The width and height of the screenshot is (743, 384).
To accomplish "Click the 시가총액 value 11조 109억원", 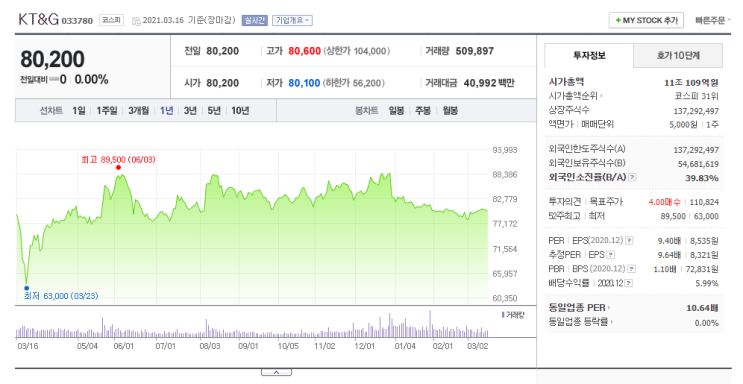I will 691,82.
